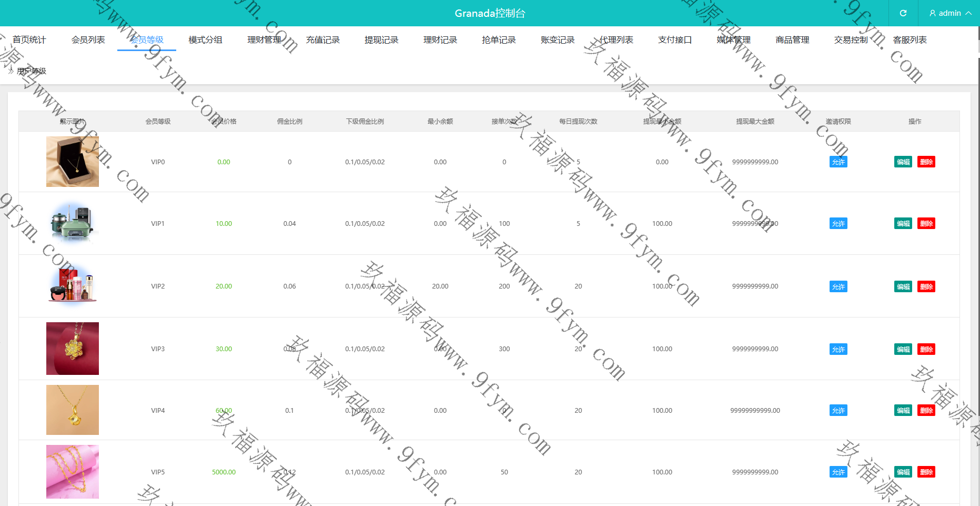
Task: Click 编辑 button for VIP0 row
Action: (x=903, y=162)
